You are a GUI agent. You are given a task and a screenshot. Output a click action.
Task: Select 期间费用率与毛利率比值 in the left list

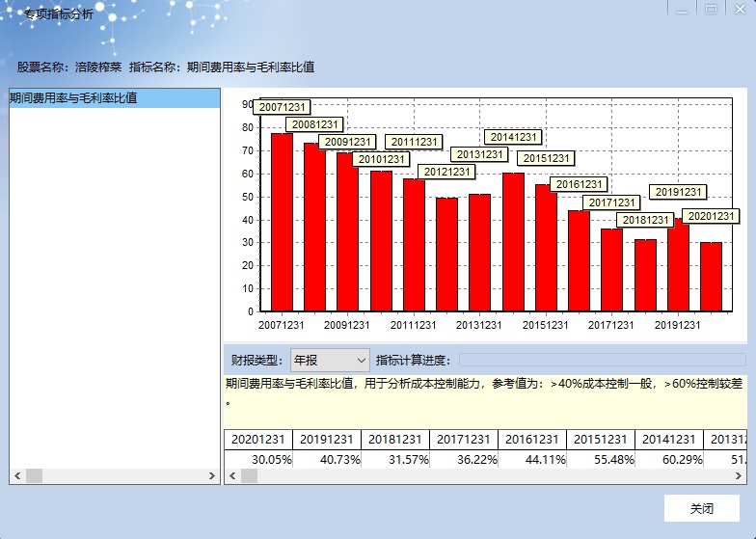[73, 98]
